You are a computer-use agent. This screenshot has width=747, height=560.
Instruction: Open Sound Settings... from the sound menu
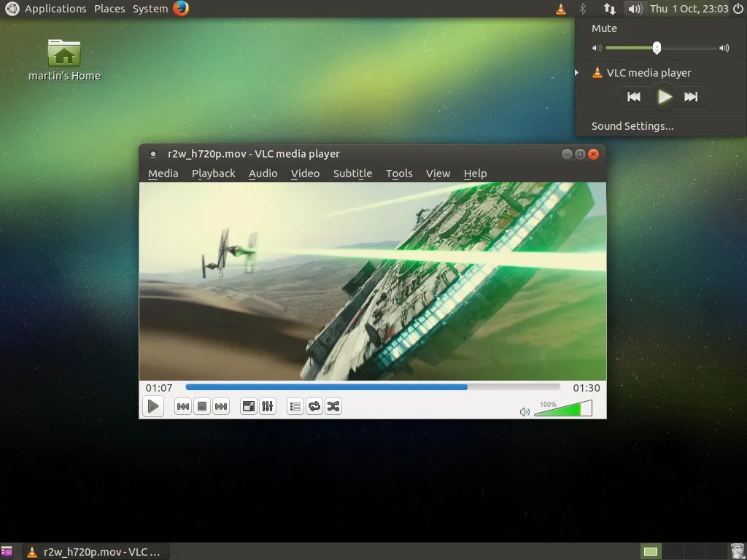(632, 126)
